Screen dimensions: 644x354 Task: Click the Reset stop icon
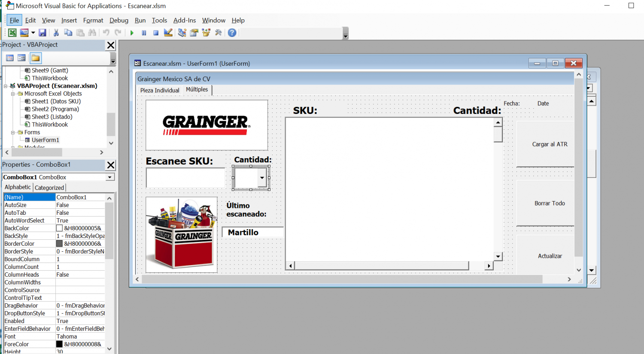tap(156, 33)
